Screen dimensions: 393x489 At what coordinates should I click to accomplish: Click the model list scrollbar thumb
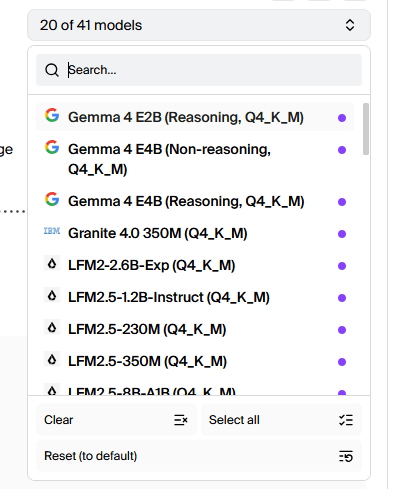click(x=366, y=129)
